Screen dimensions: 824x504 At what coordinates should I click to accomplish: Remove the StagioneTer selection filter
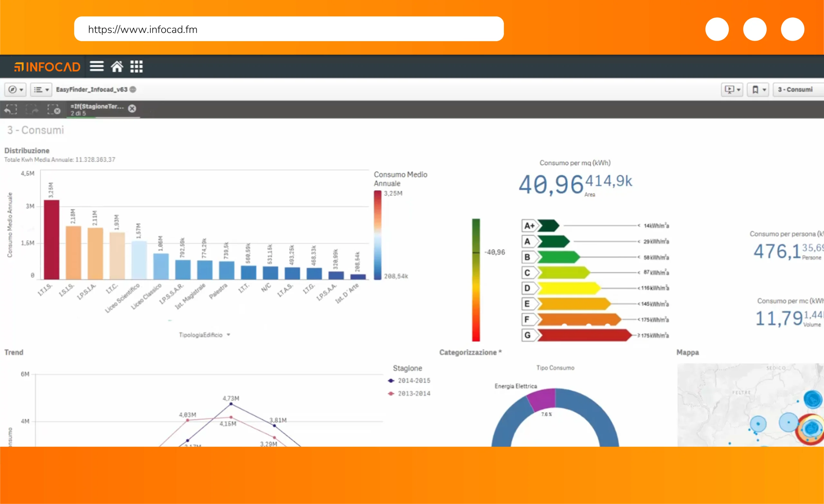point(132,108)
